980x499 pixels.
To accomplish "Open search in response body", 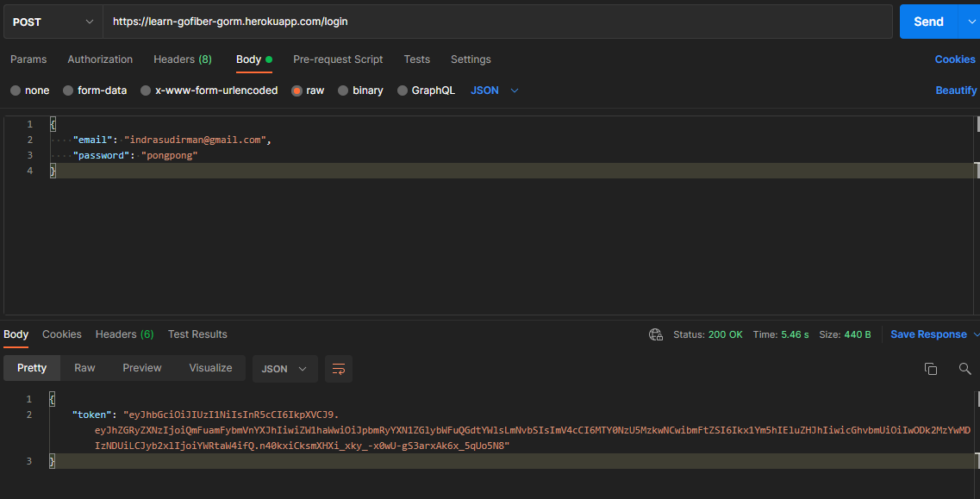I will click(964, 369).
